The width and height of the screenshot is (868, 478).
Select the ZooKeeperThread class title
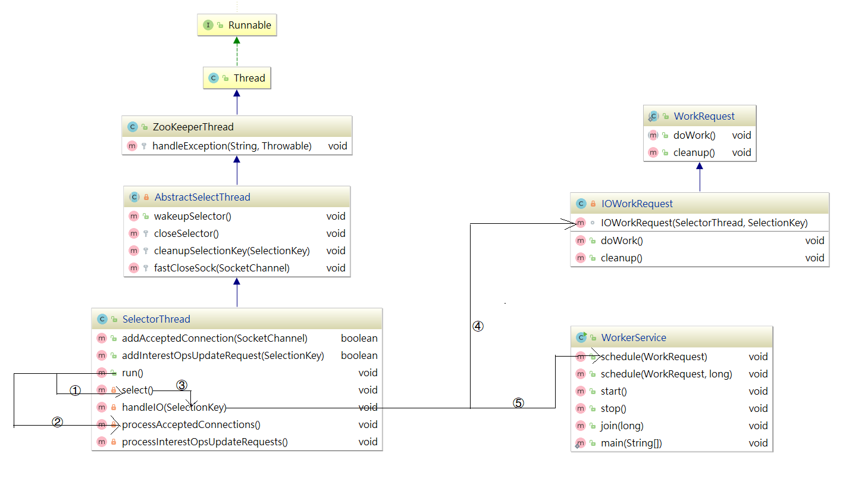tap(193, 127)
